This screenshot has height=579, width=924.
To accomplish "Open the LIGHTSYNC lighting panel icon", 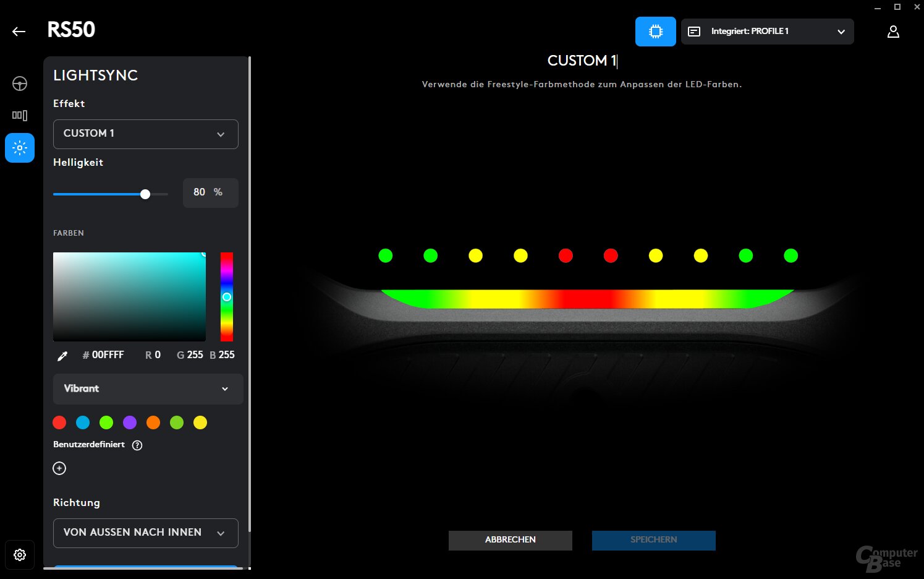I will click(x=20, y=147).
